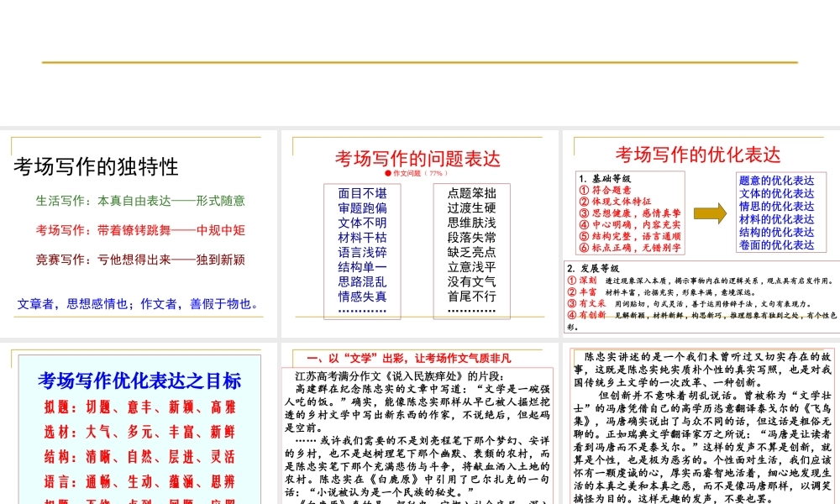
Task: Click 情思的优化表达 in blue box
Action: pyautogui.click(x=777, y=206)
